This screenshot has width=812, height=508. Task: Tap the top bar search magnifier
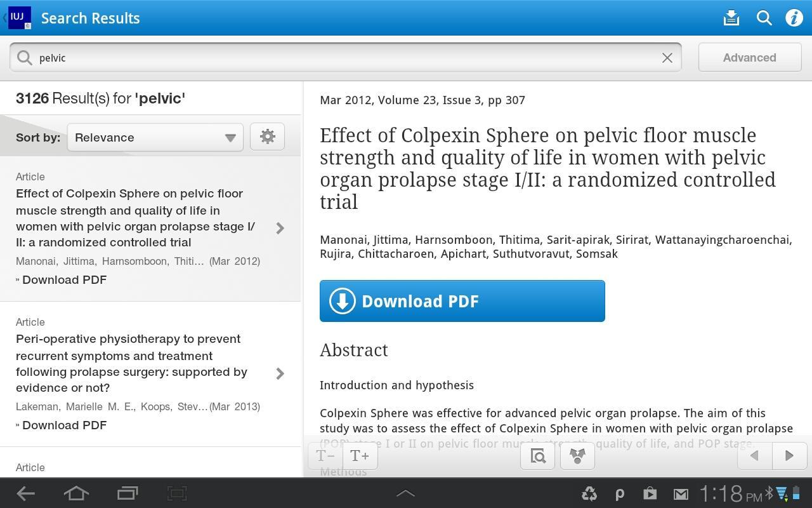pos(764,18)
